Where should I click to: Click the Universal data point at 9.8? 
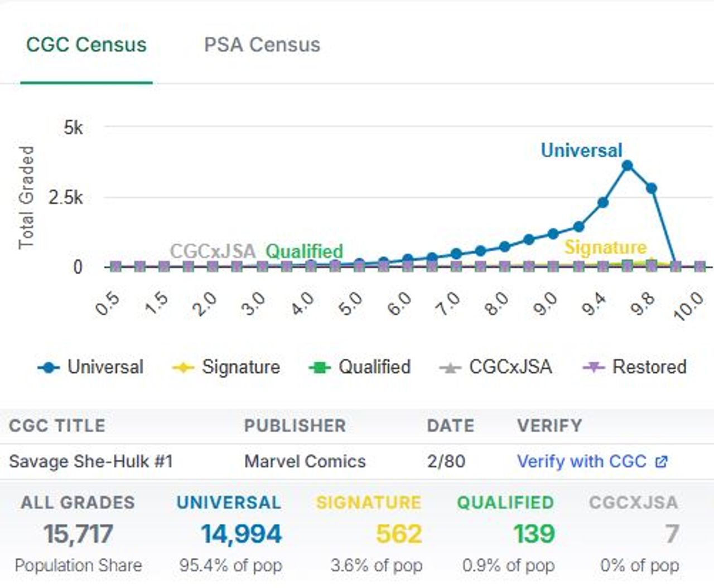pos(652,188)
